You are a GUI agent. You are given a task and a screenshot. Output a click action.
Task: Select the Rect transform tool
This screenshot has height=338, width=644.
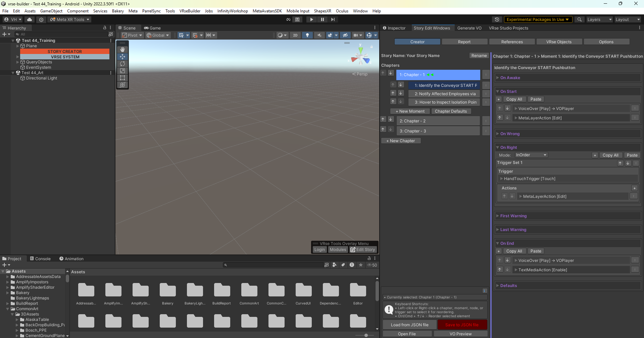[122, 78]
